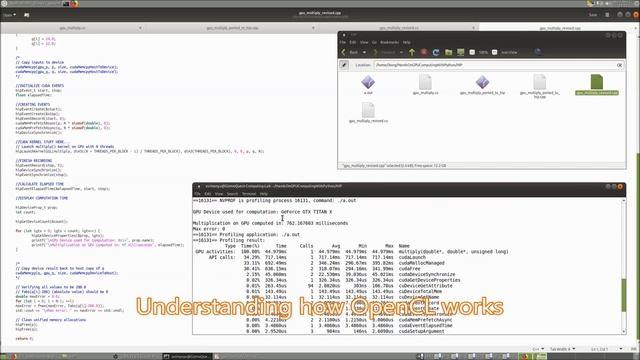Click the terminal window vertical scrollbar thumb
The width and height of the screenshot is (640, 360).
[623, 295]
